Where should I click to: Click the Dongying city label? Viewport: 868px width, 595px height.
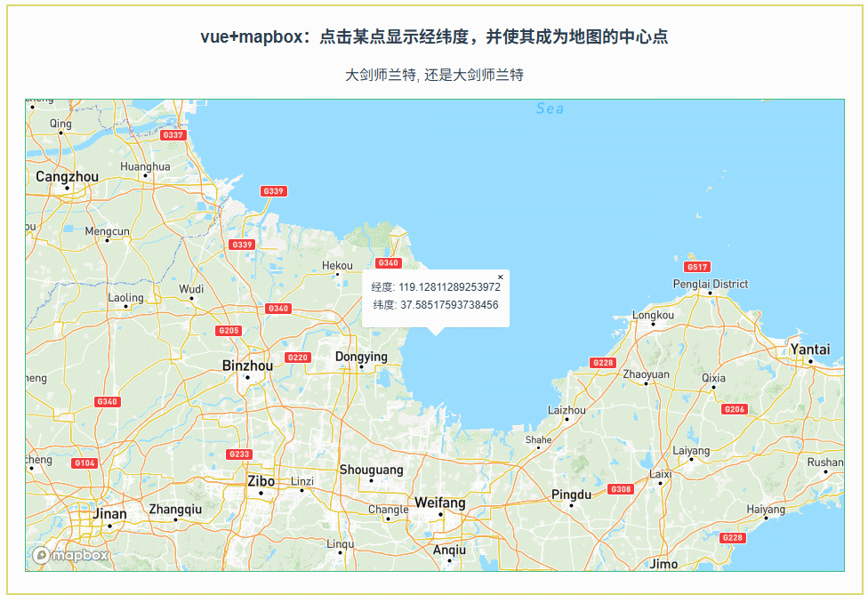coord(361,357)
